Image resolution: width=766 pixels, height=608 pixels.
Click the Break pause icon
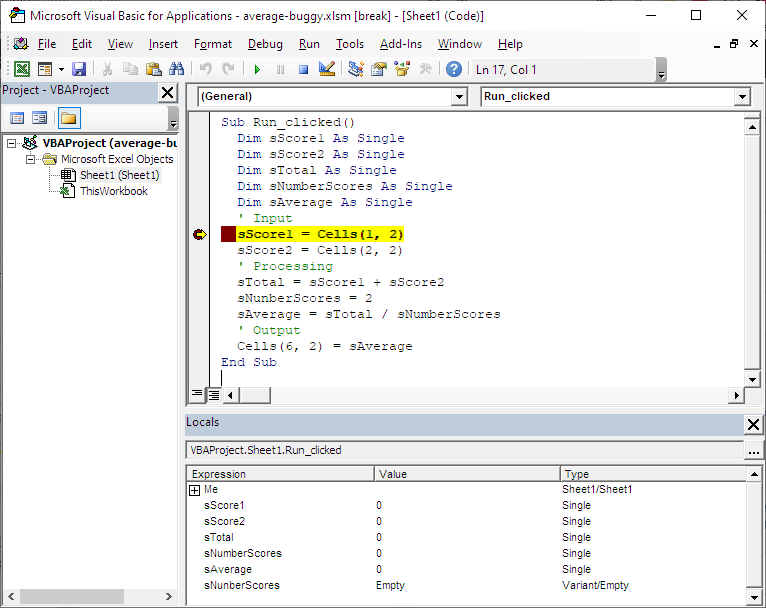click(x=280, y=69)
